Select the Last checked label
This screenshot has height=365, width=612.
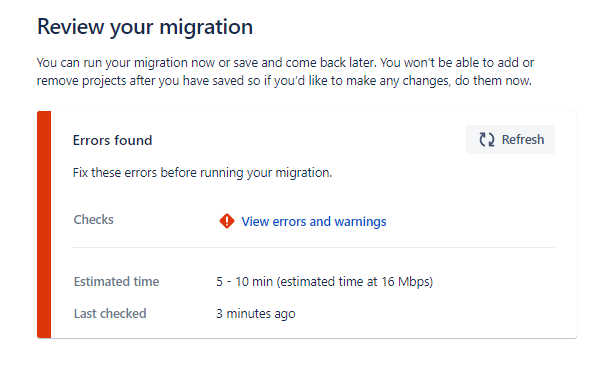pyautogui.click(x=110, y=313)
